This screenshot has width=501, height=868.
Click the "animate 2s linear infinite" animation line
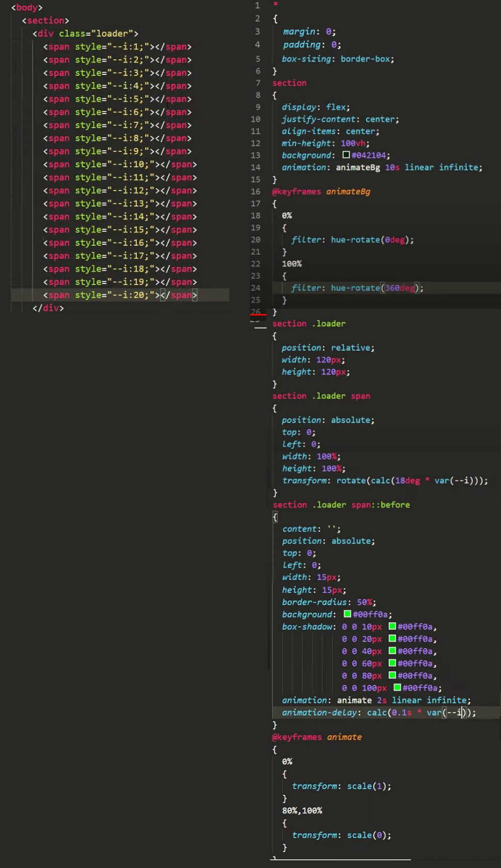(377, 700)
